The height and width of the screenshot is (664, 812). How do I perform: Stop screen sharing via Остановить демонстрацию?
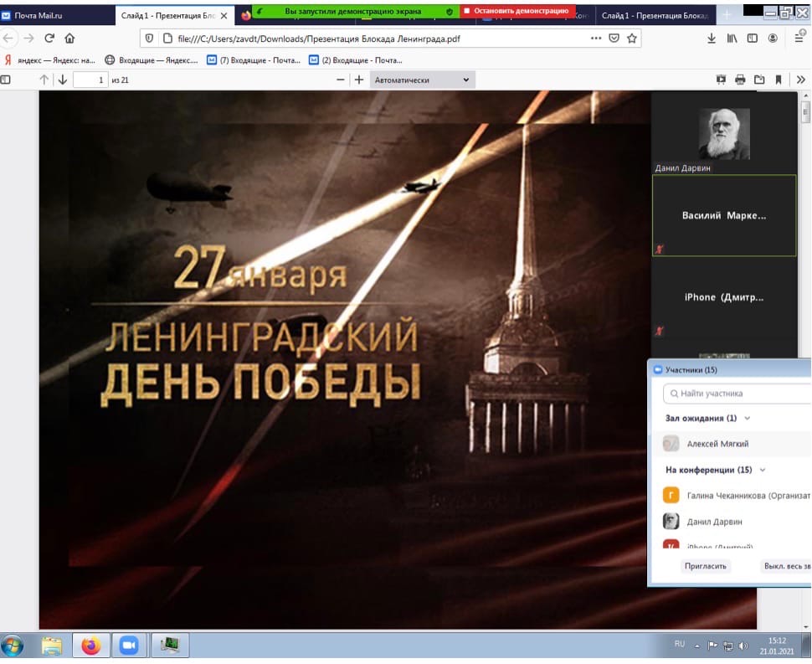(519, 11)
